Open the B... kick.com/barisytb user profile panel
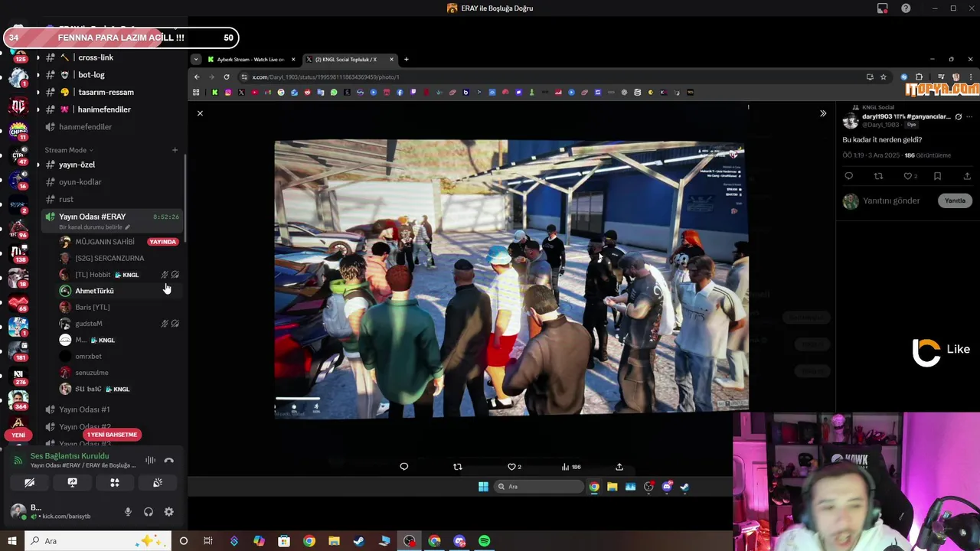This screenshot has width=980, height=551. pos(61,512)
